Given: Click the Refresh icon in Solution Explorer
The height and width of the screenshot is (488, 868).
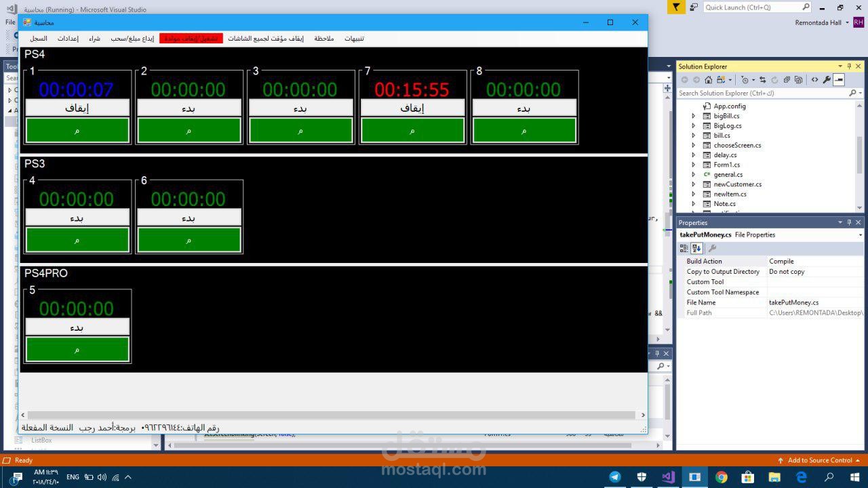Looking at the screenshot, I should pyautogui.click(x=774, y=80).
